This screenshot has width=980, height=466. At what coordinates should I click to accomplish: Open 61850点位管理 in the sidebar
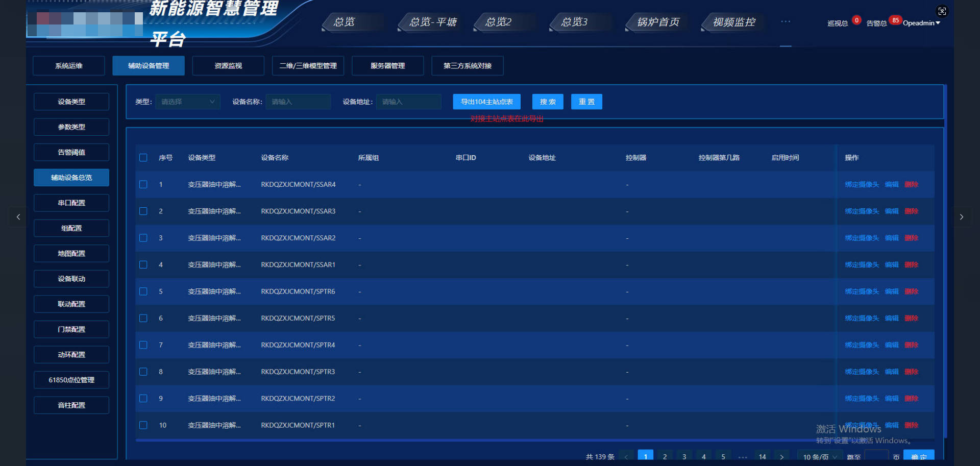click(x=71, y=380)
